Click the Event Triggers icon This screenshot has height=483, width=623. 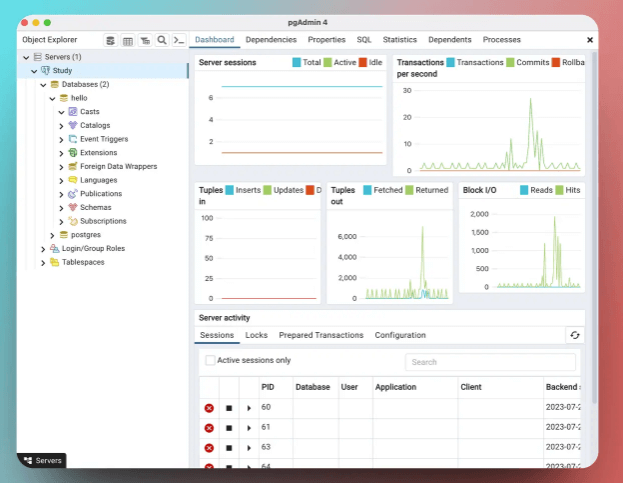point(73,139)
